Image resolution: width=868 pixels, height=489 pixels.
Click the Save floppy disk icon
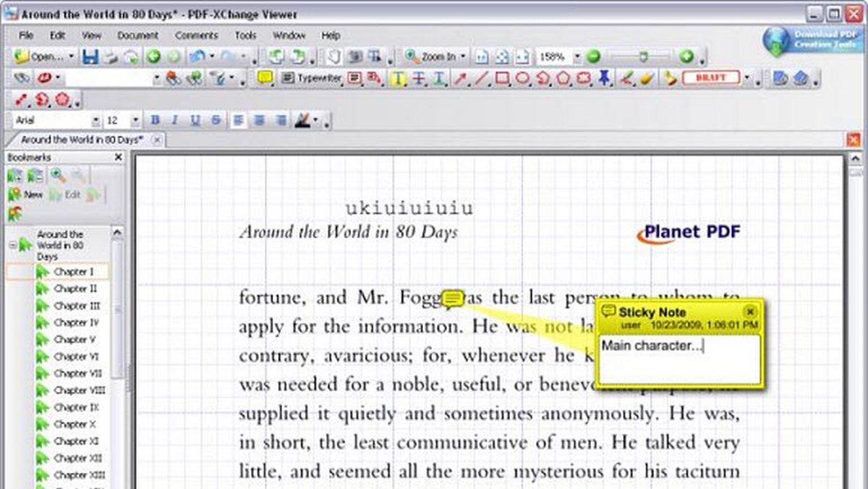pyautogui.click(x=90, y=56)
